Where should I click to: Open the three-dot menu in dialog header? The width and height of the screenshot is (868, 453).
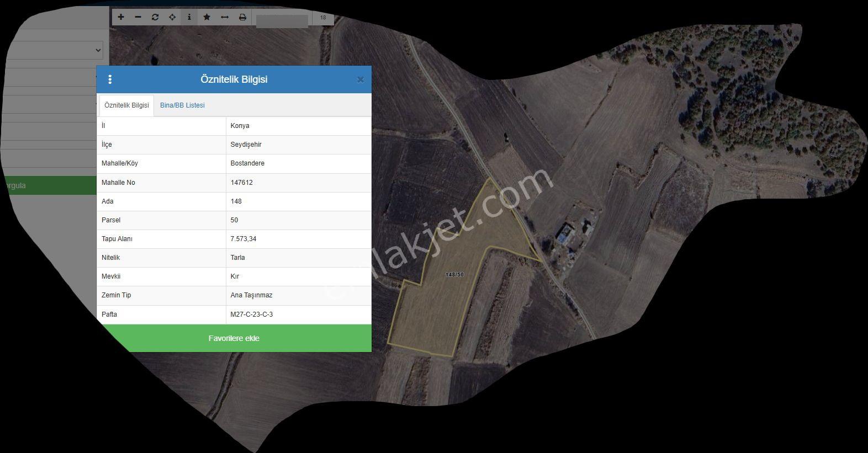tap(110, 79)
